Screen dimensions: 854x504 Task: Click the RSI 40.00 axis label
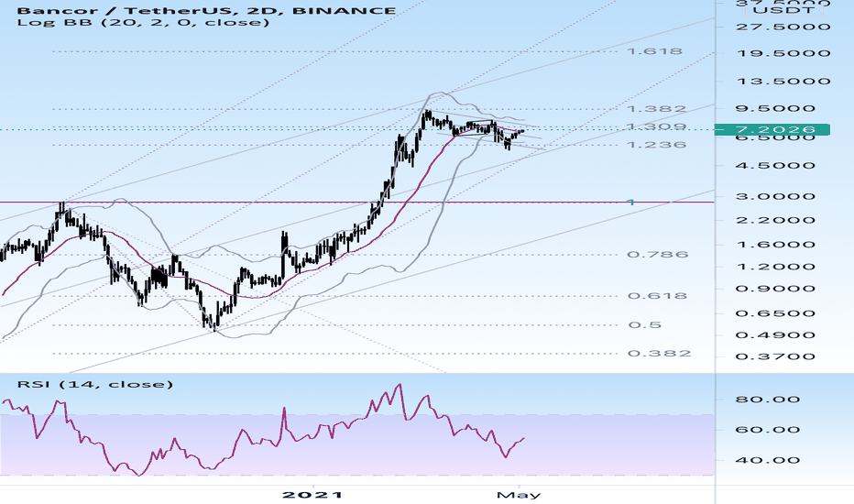pos(767,460)
